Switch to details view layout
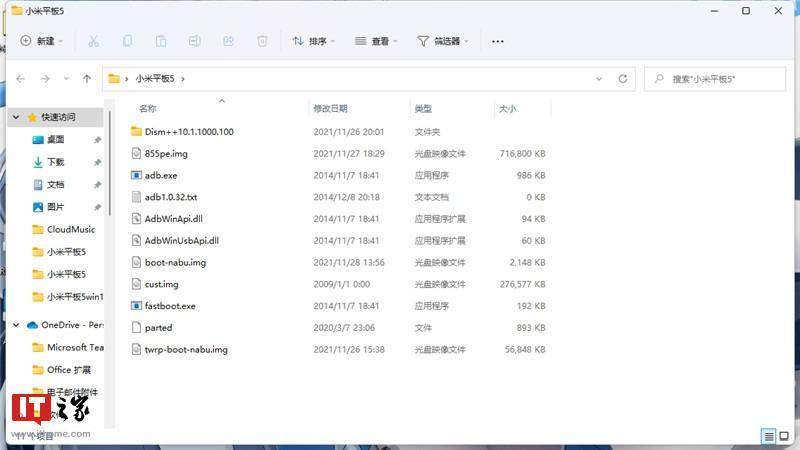800x450 pixels. point(768,436)
